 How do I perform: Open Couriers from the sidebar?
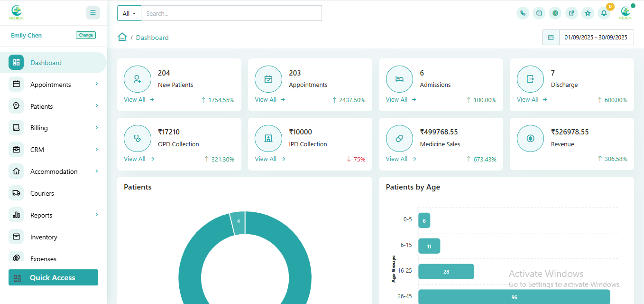pyautogui.click(x=42, y=193)
